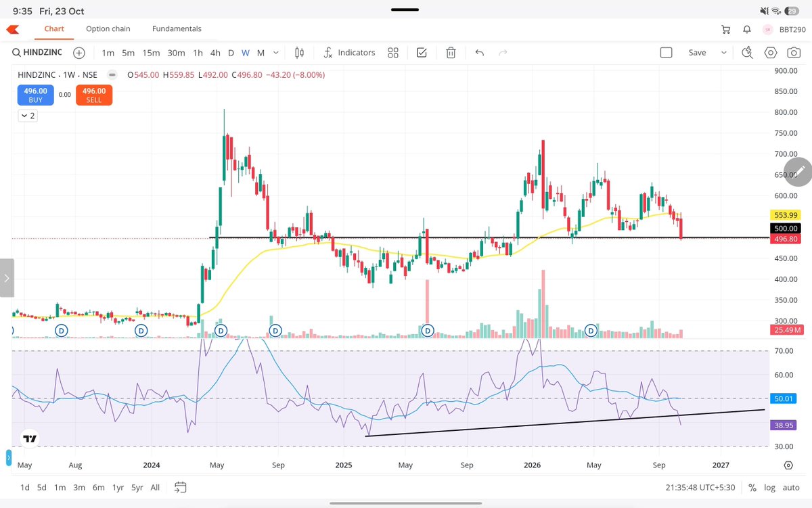Open the quick search lightning icon

[748, 53]
